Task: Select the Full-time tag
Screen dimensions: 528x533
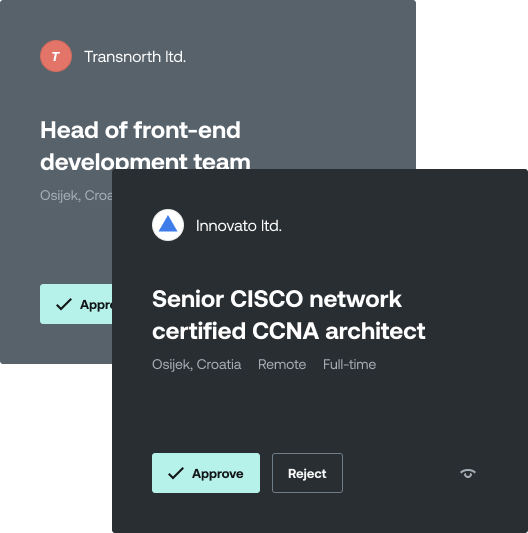Action: pos(350,364)
